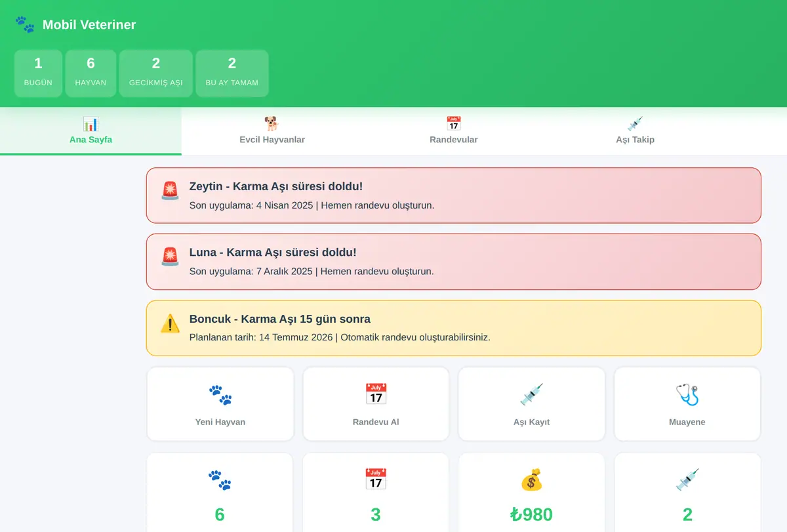
Task: Click "Zeytin - Karma Aşı süresi doldu!" heading
Action: (x=276, y=186)
